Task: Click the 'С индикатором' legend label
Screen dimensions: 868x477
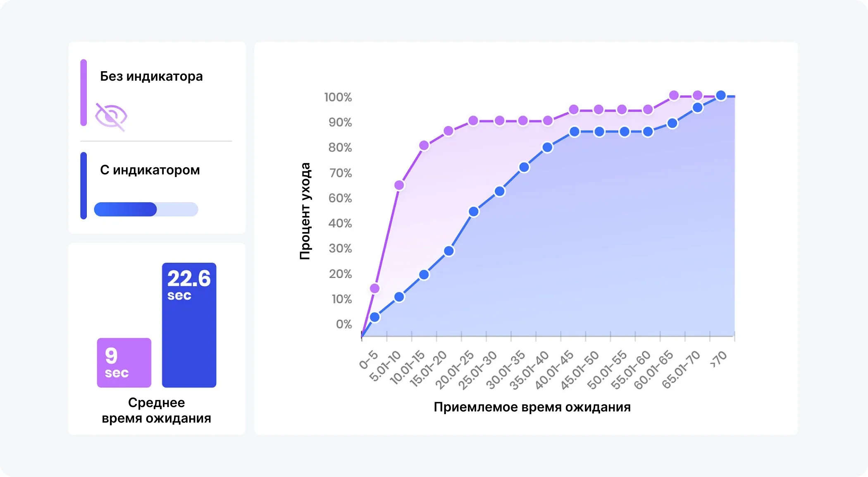Action: click(150, 170)
